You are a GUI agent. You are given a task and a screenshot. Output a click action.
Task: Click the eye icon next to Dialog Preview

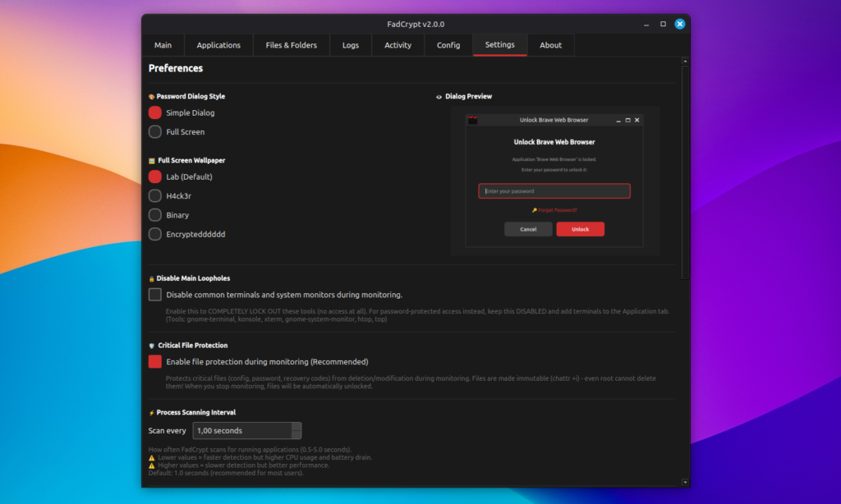[x=439, y=97]
